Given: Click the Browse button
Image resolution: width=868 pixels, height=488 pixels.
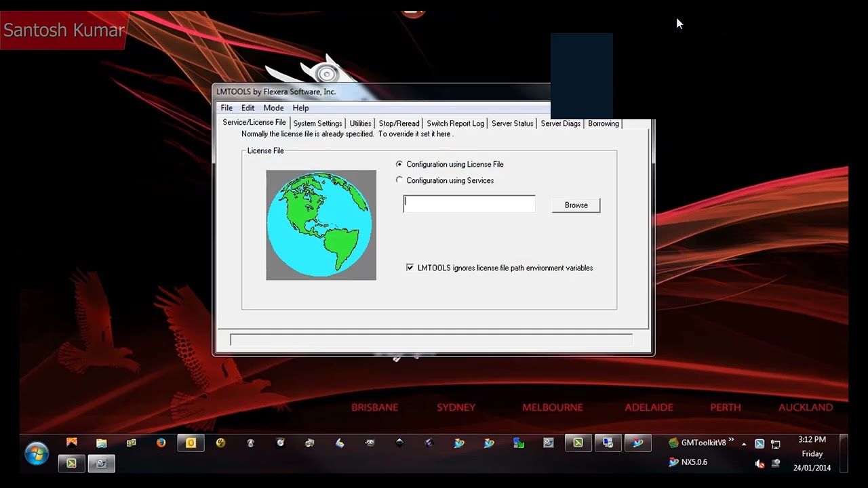Looking at the screenshot, I should pos(576,205).
